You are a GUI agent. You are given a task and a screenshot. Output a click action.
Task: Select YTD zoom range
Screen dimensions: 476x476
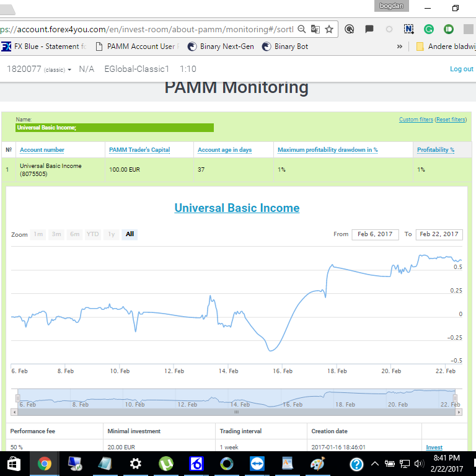(x=92, y=234)
